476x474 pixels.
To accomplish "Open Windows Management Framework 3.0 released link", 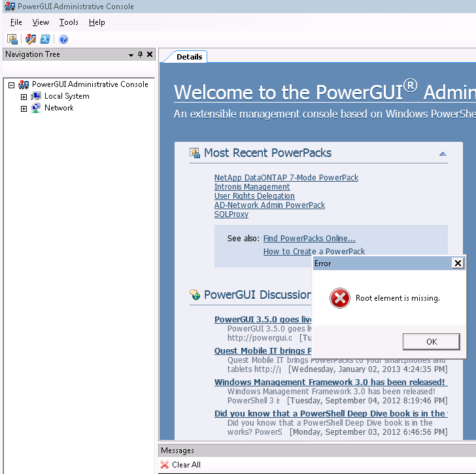I will (331, 382).
